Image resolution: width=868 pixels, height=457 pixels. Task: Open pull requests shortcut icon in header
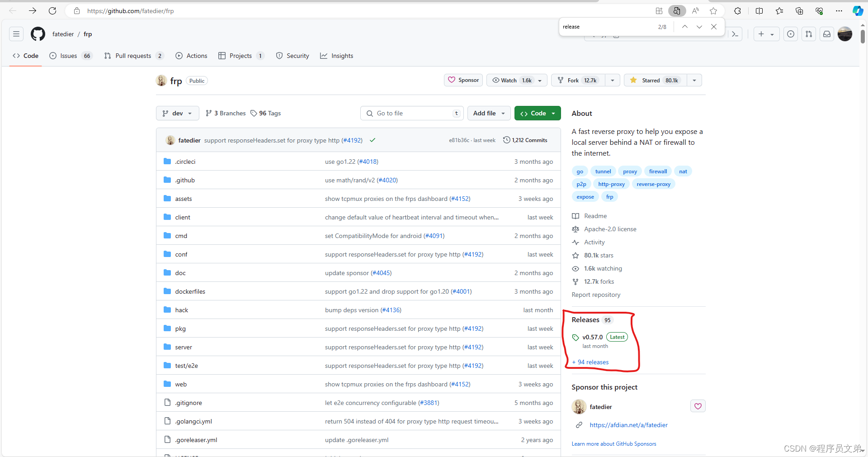pyautogui.click(x=809, y=34)
